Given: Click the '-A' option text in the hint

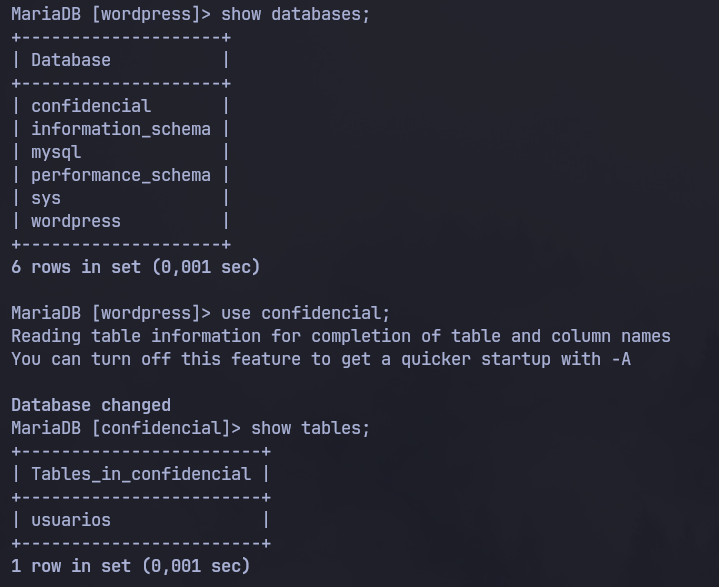Looking at the screenshot, I should click(x=621, y=359).
